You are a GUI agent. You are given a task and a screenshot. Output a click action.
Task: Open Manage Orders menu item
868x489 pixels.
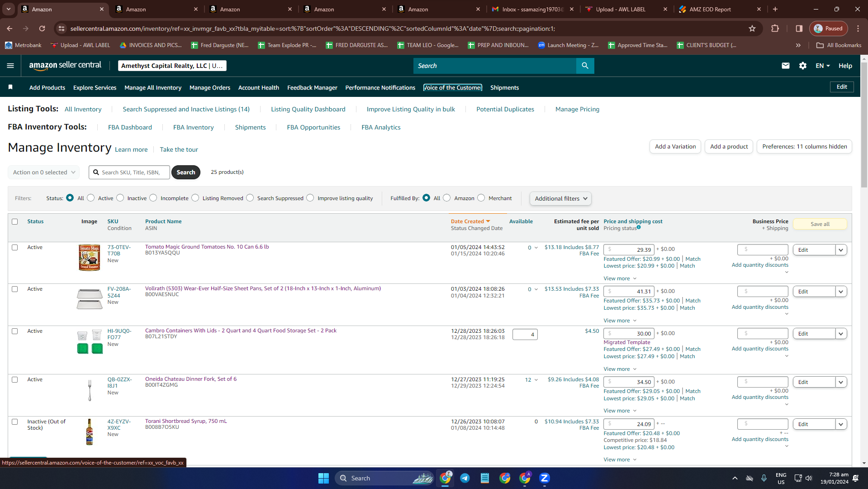(210, 87)
